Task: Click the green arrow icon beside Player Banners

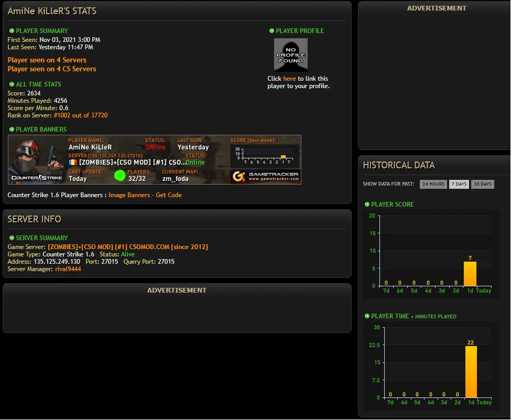Action: 12,130
